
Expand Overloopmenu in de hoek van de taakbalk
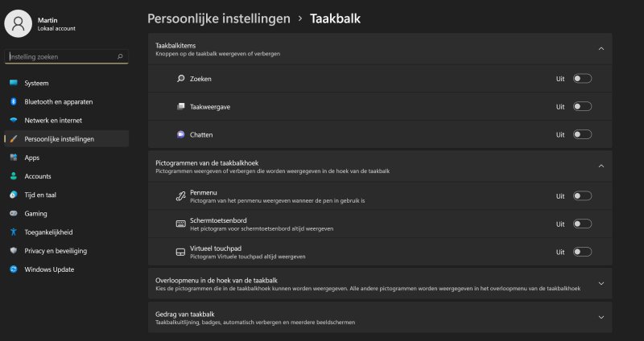click(x=601, y=283)
